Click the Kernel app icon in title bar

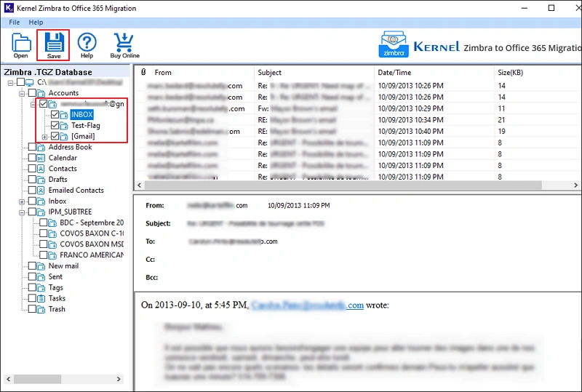[9, 8]
